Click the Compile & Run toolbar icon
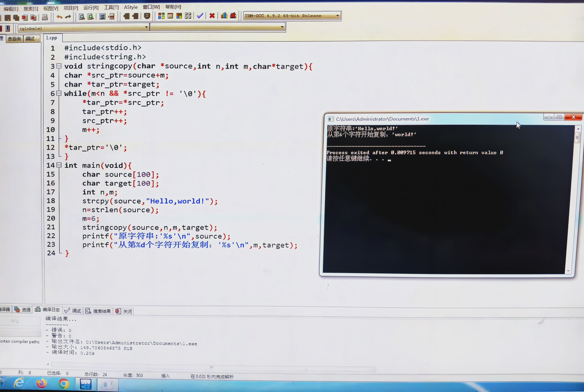Viewport: 584px width, 392px height. pyautogui.click(x=179, y=16)
